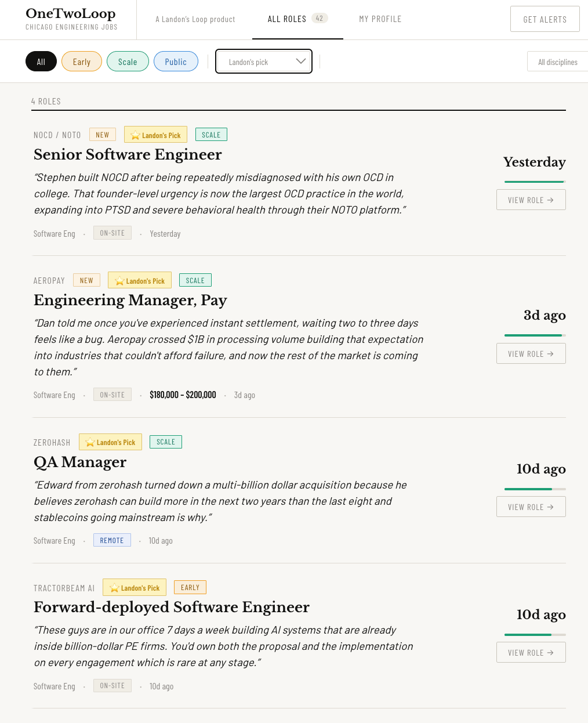Enable the Public stage filter
The width and height of the screenshot is (588, 723).
176,62
